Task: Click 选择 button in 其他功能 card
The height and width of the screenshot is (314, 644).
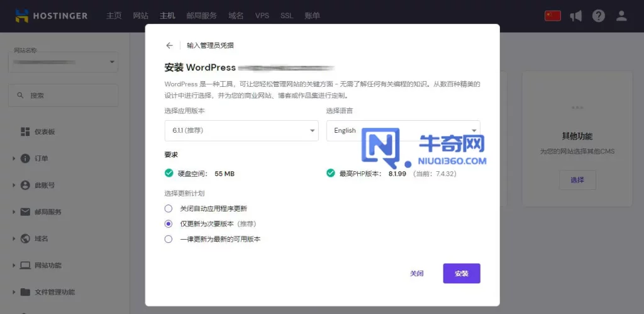Action: point(577,180)
